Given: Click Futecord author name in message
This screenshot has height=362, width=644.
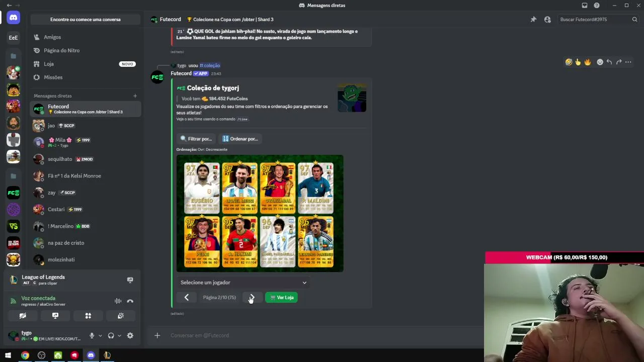Looking at the screenshot, I should pos(181,73).
